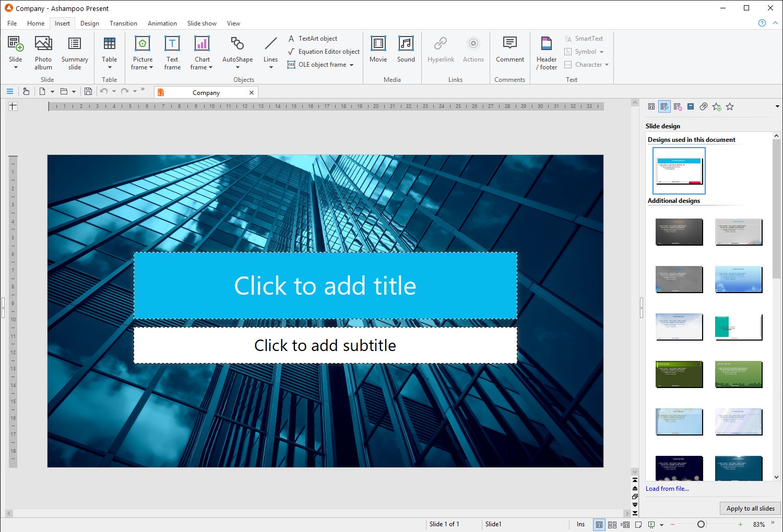Image resolution: width=783 pixels, height=532 pixels.
Task: Insert a Text frame
Action: pyautogui.click(x=172, y=52)
